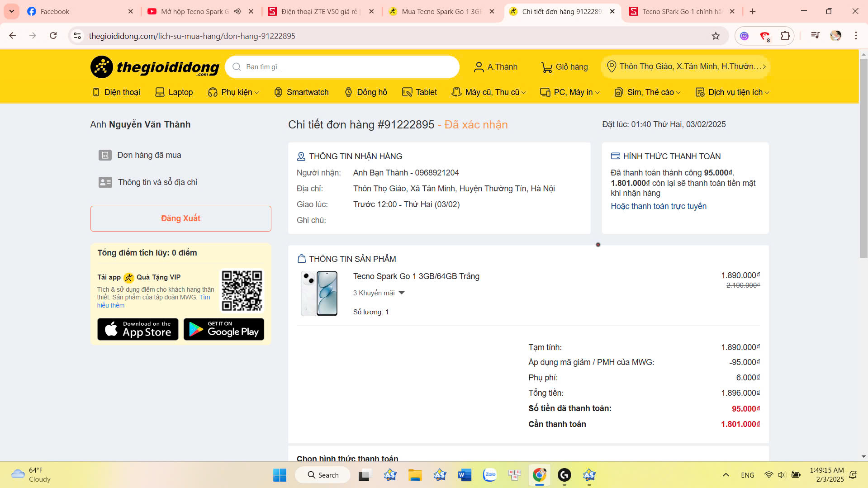Screen dimensions: 868x488
Task: Open the A.Thành account profile
Action: pos(495,67)
